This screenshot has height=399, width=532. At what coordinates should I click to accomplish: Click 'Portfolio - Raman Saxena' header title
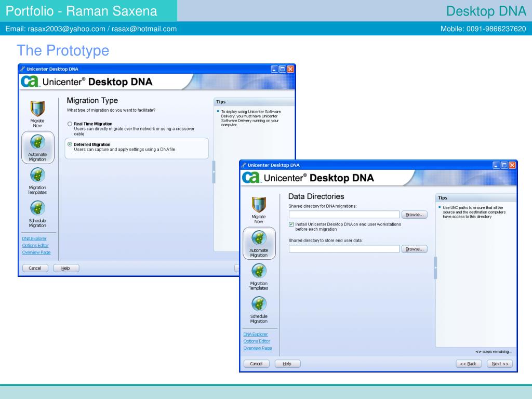point(82,11)
